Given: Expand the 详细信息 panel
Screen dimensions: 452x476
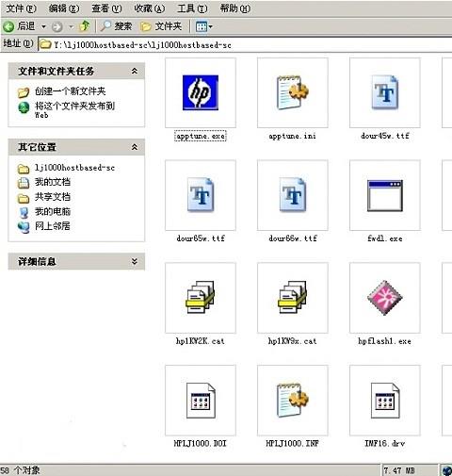Looking at the screenshot, I should click(135, 261).
